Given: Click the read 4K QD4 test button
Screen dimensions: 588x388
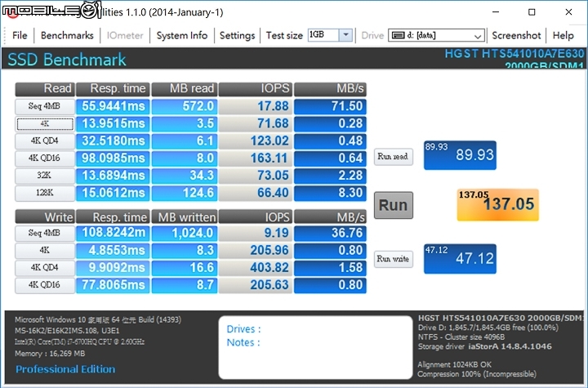Looking at the screenshot, I should (45, 140).
